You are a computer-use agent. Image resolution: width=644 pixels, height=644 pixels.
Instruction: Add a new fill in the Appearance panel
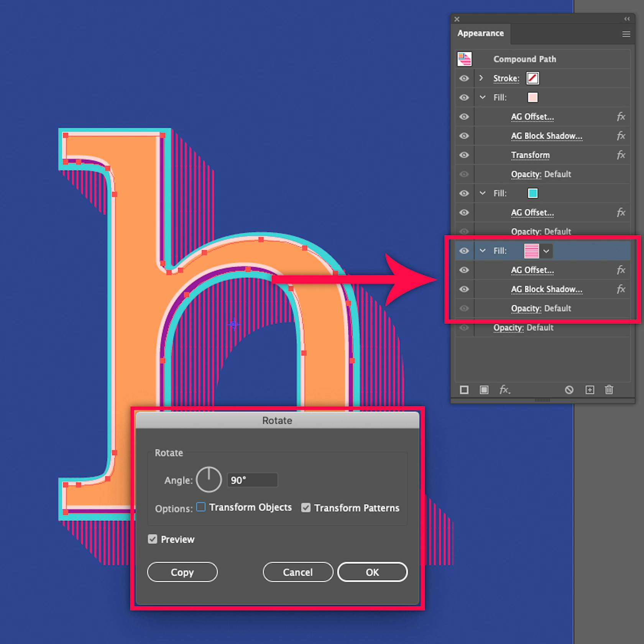tap(484, 390)
